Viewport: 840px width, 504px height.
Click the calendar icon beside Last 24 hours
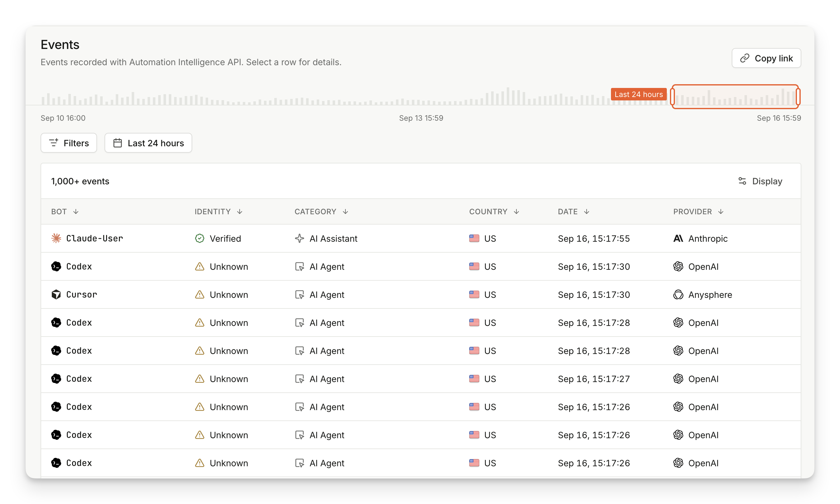(118, 143)
